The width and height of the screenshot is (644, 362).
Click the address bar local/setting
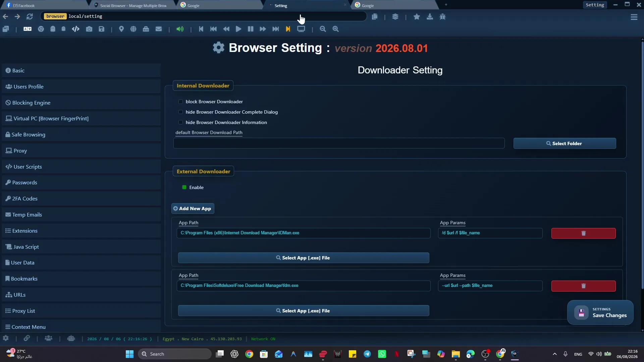pyautogui.click(x=203, y=16)
